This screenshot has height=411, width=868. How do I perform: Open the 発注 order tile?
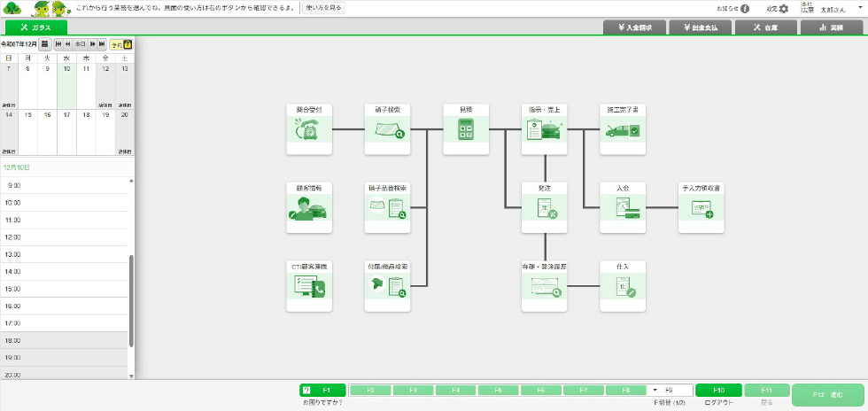click(x=545, y=208)
